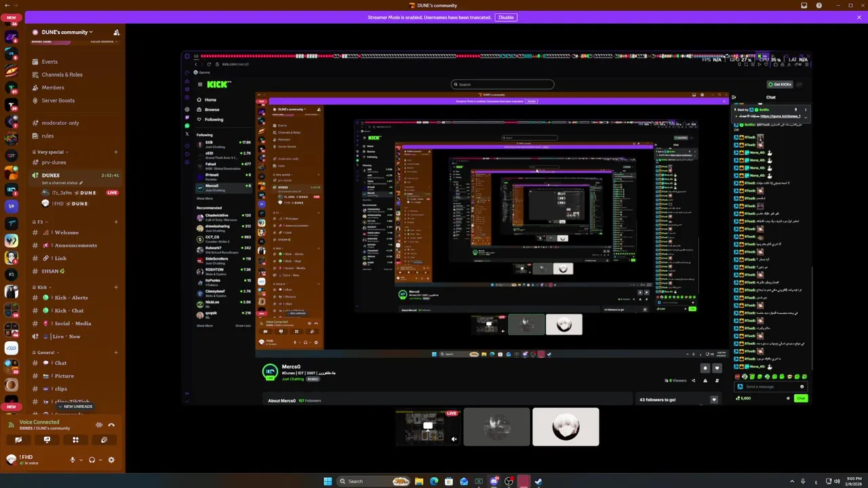The image size is (868, 488).
Task: Select the grey participant avatar tile
Action: tap(497, 427)
